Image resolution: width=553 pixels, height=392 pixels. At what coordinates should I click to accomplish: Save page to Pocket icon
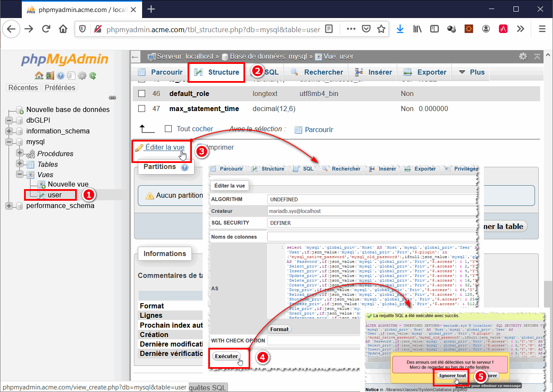tap(366, 29)
